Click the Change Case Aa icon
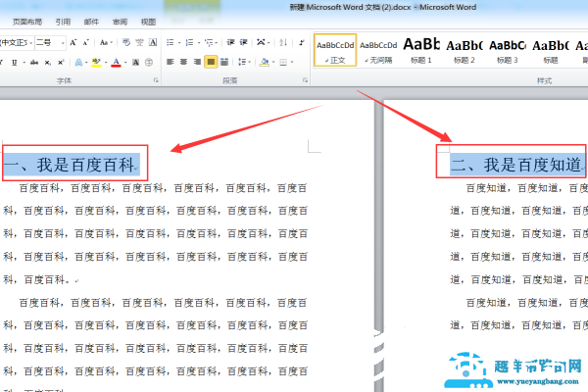 104,42
